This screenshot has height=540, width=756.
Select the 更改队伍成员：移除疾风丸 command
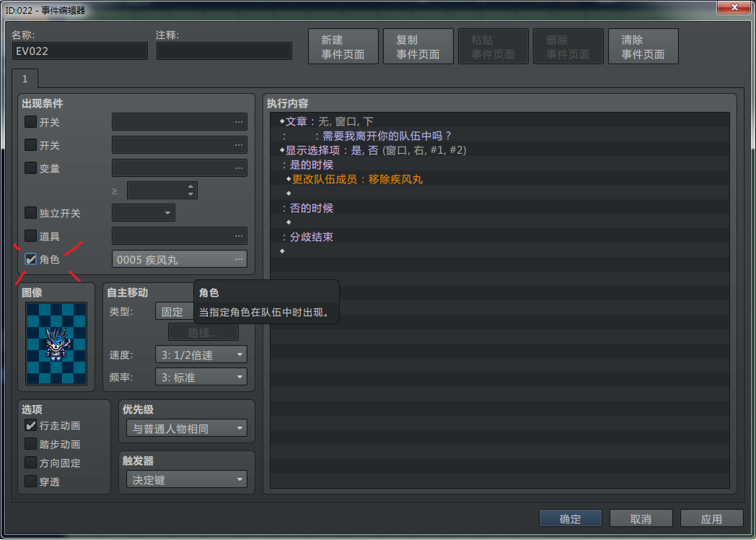(x=500, y=179)
